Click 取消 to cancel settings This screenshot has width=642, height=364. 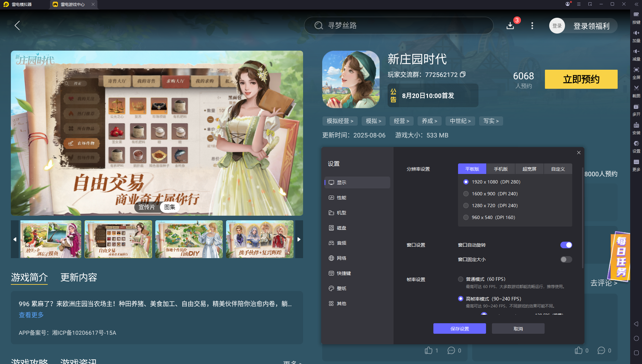coord(518,328)
